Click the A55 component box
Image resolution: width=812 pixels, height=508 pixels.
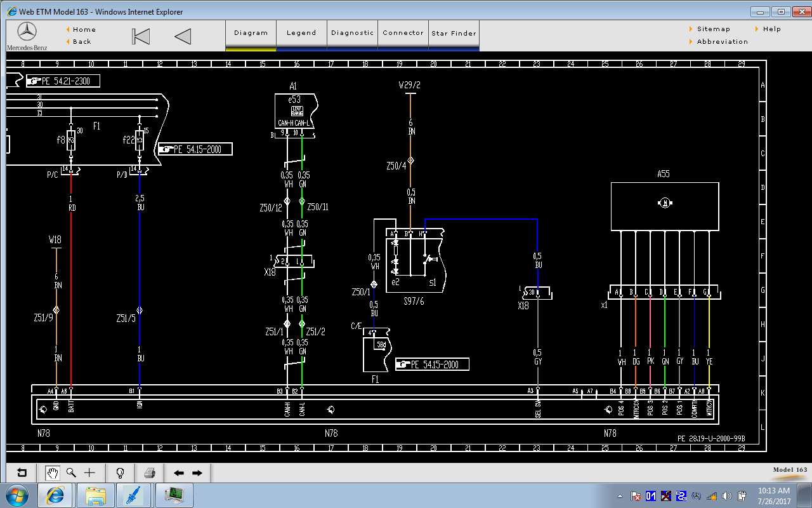coord(664,206)
